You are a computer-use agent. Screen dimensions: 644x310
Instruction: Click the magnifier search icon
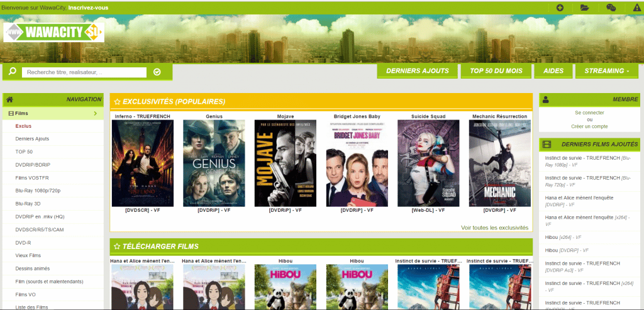(x=13, y=72)
